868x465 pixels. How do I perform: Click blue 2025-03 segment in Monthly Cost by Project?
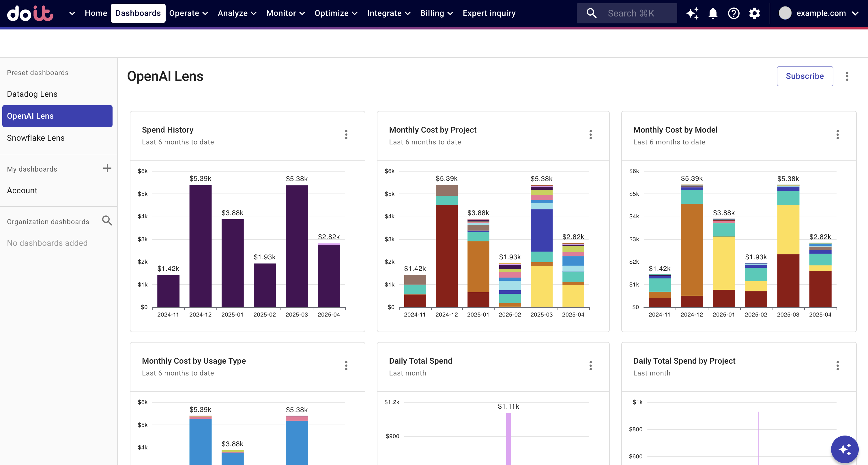(x=541, y=230)
